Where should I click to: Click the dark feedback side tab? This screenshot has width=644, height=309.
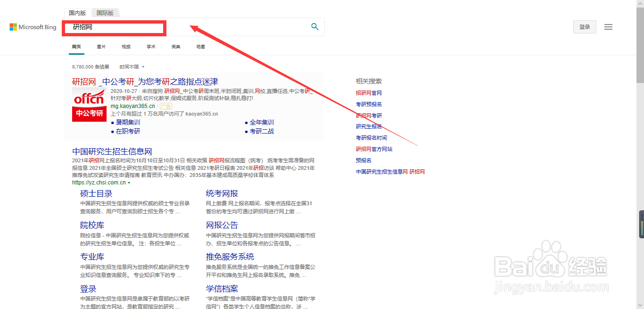click(x=642, y=224)
